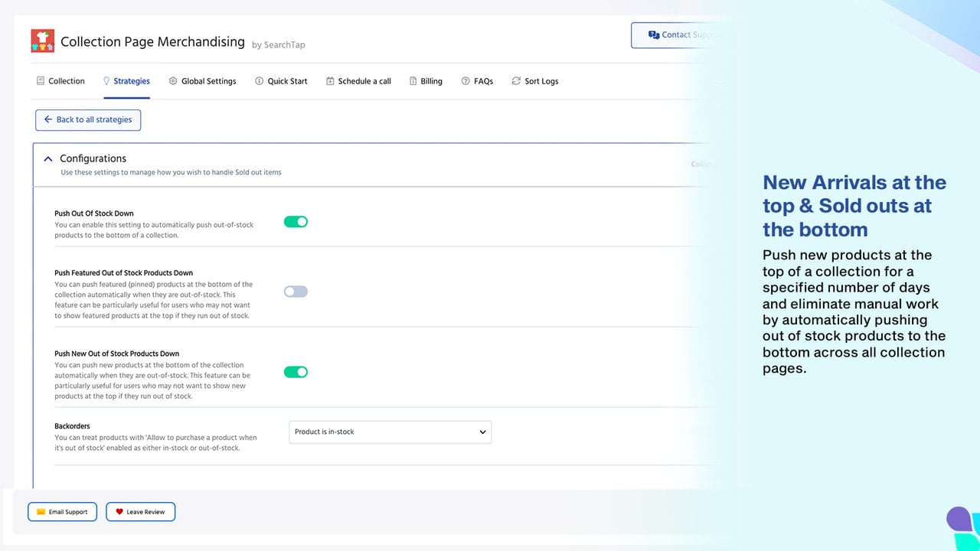
Task: Toggle the Push Out Of Stock Down switch
Action: click(x=296, y=222)
